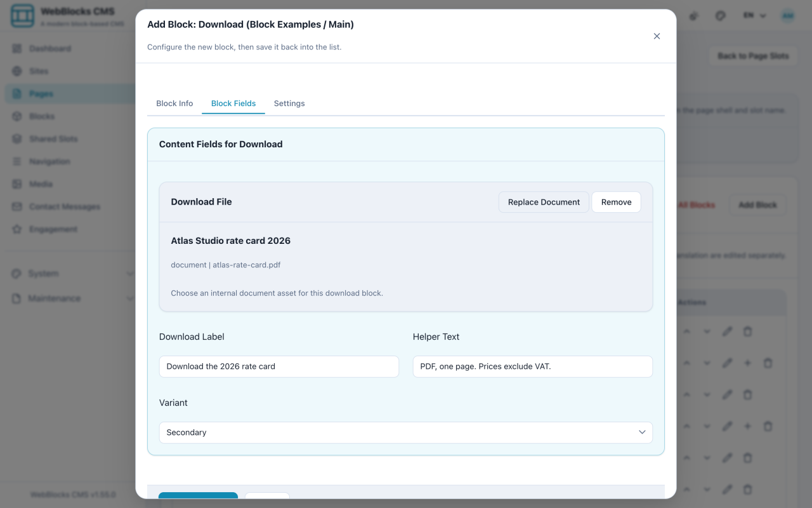This screenshot has height=508, width=812.
Task: Open Dashboard in the background sidebar
Action: click(x=69, y=48)
